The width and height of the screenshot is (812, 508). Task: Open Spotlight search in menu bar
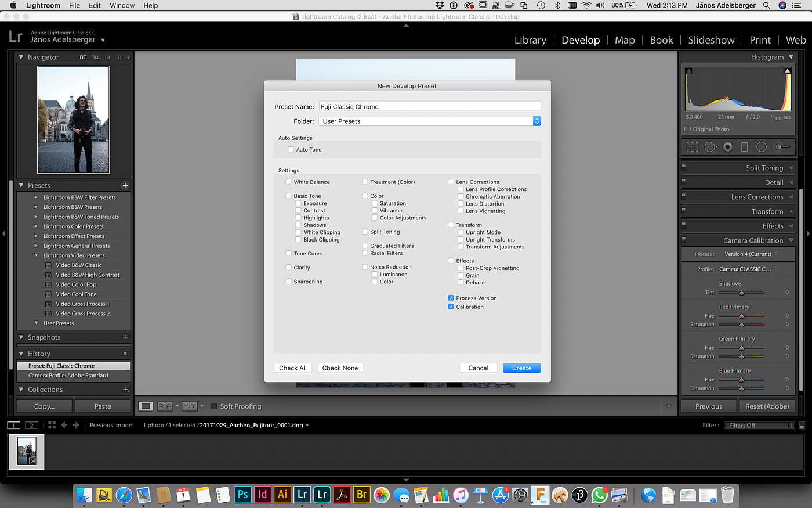pyautogui.click(x=767, y=5)
